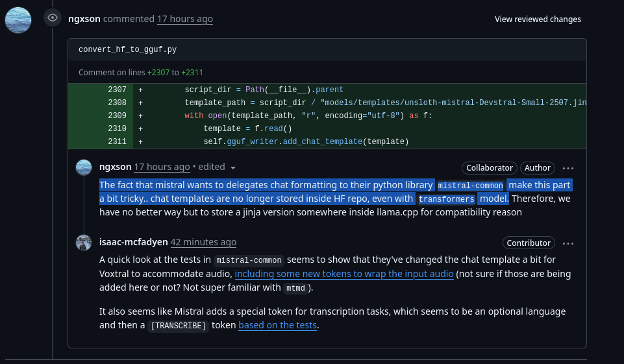Click mistral-common code label in isaac's comment
Viewport: 624px width, 364px height.
tap(249, 260)
